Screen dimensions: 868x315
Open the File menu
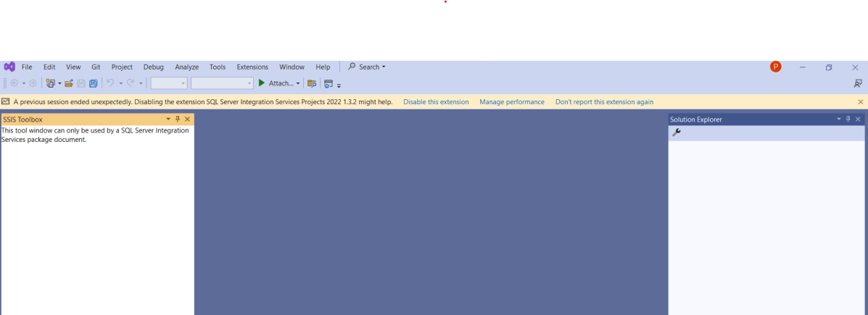[x=27, y=67]
